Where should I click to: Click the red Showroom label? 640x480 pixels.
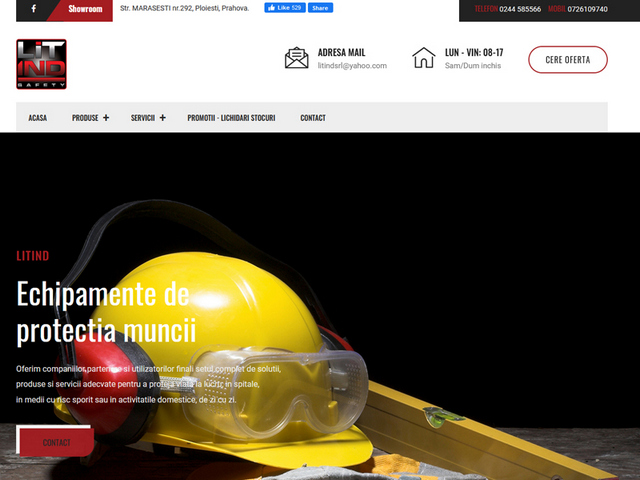point(85,8)
